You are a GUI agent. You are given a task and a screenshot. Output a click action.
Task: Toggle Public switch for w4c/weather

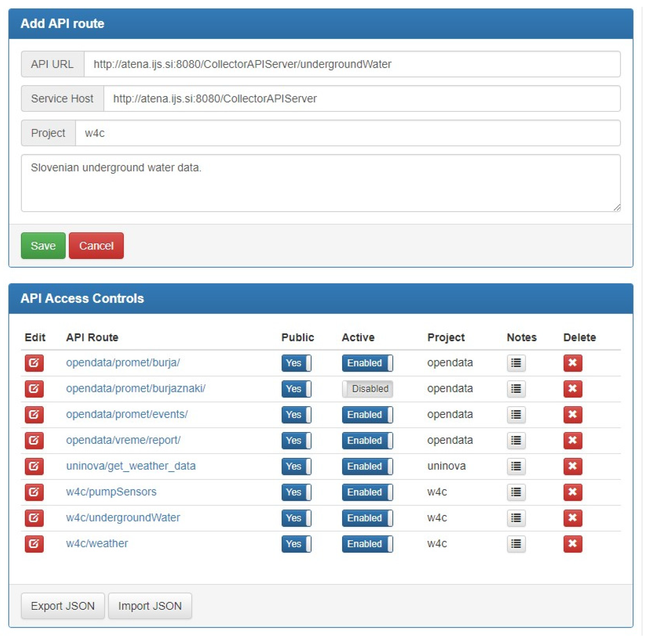pos(296,544)
